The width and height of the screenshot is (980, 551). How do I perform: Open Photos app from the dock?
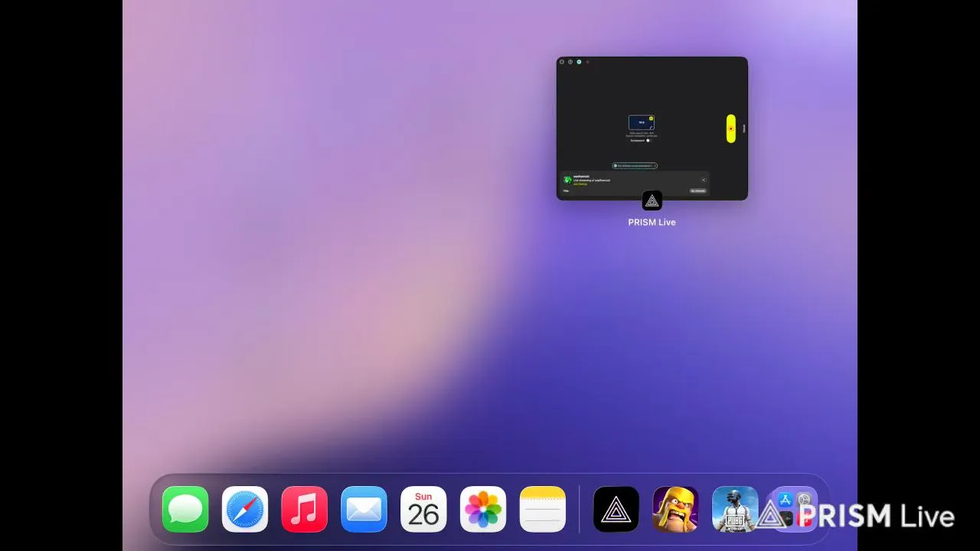(x=483, y=509)
